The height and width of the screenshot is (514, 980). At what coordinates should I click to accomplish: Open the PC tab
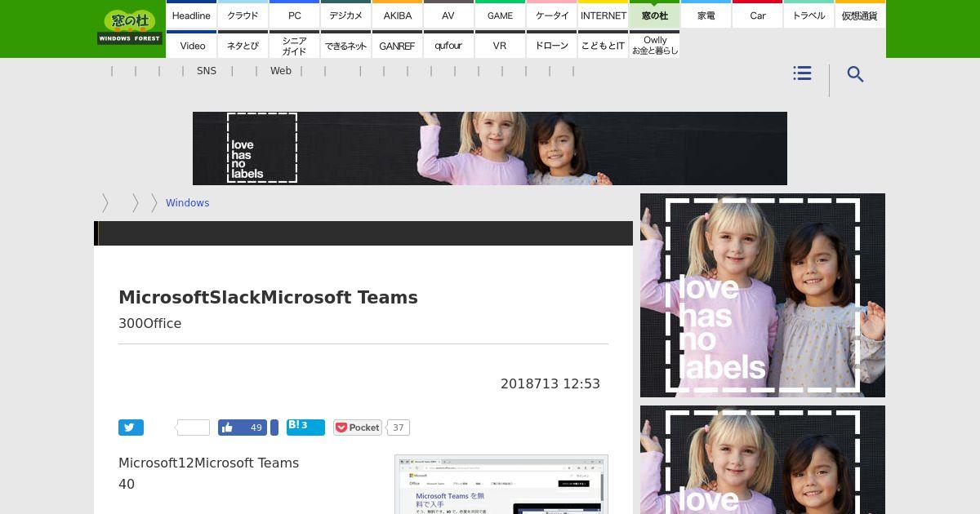[294, 15]
